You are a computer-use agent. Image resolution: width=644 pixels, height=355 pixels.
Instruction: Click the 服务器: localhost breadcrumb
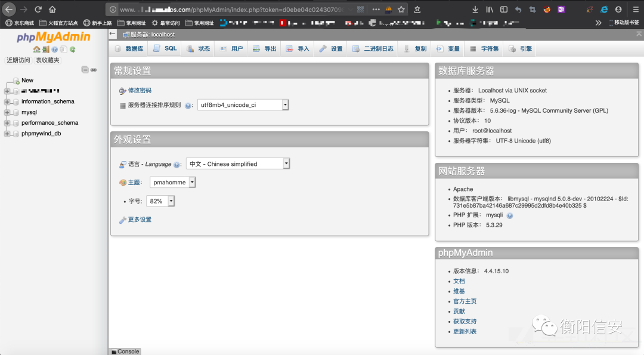[153, 35]
